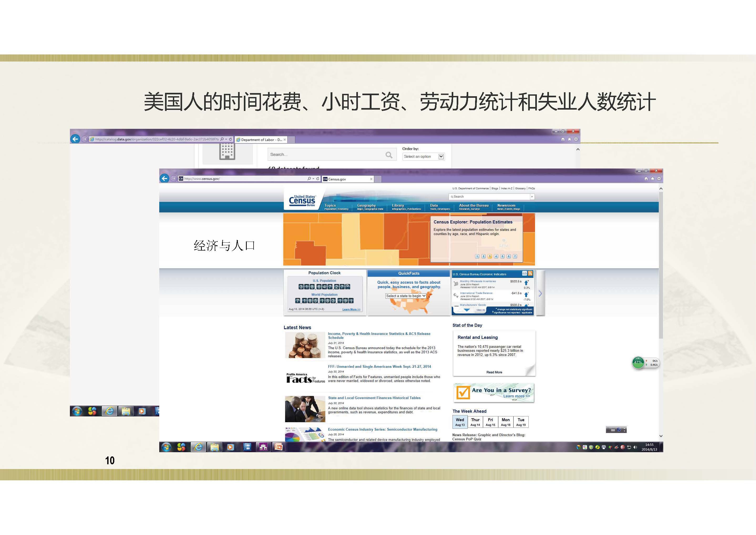
Task: Expand the right carousel arrow on the homepage banner
Action: (x=540, y=293)
